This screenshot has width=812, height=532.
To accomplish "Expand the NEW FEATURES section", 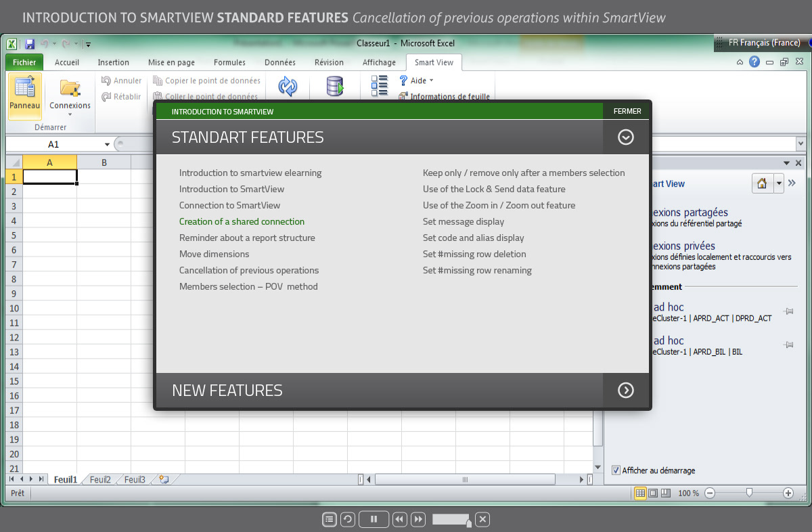I will click(x=626, y=390).
